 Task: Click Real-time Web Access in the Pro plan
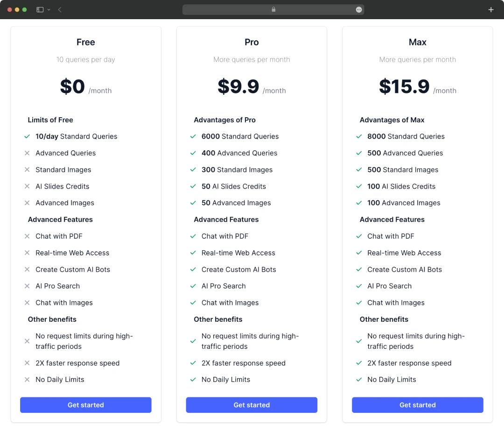pos(238,253)
